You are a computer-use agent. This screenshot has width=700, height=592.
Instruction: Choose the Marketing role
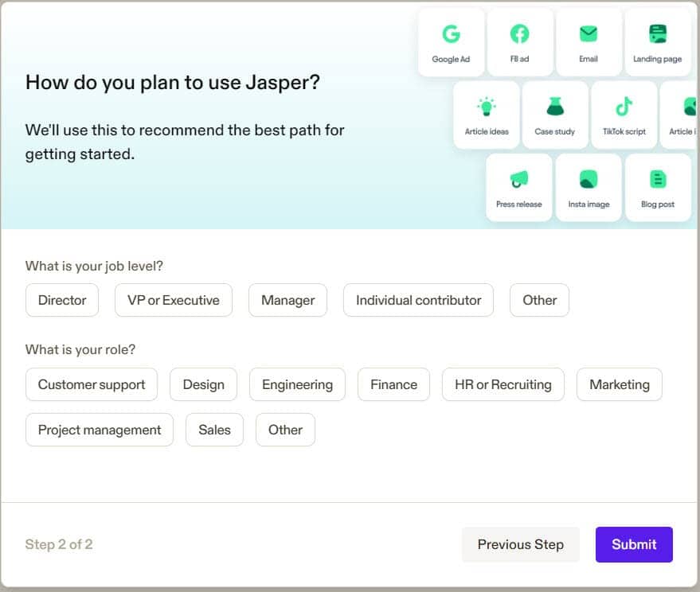tap(620, 384)
